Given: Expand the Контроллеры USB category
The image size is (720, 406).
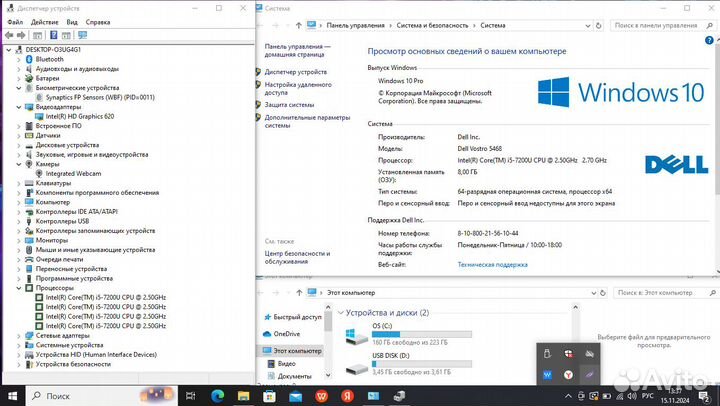Looking at the screenshot, I should click(19, 221).
